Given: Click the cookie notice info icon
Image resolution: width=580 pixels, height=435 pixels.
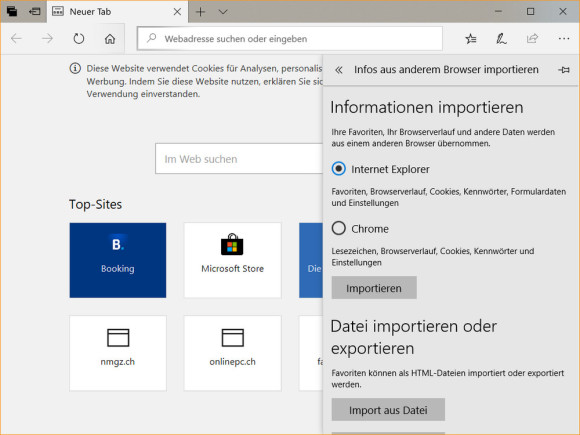Looking at the screenshot, I should pos(75,68).
